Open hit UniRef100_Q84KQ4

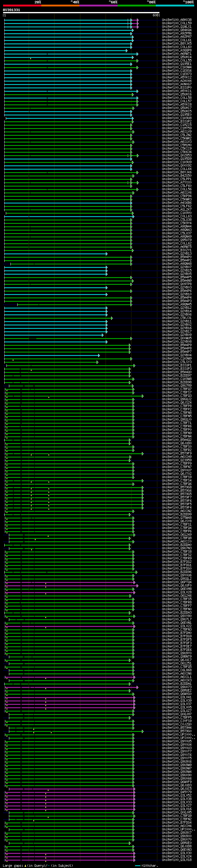[x=177, y=30]
